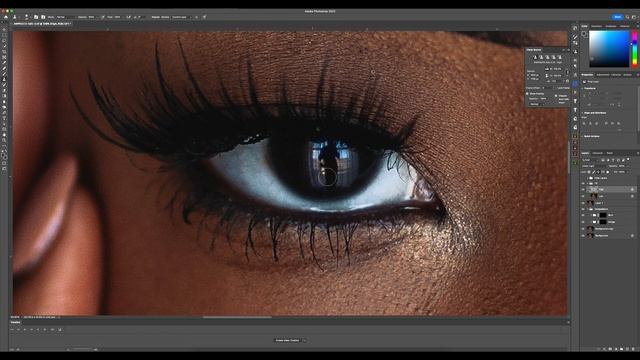Collapse the Quick Actions section

pyautogui.click(x=583, y=136)
